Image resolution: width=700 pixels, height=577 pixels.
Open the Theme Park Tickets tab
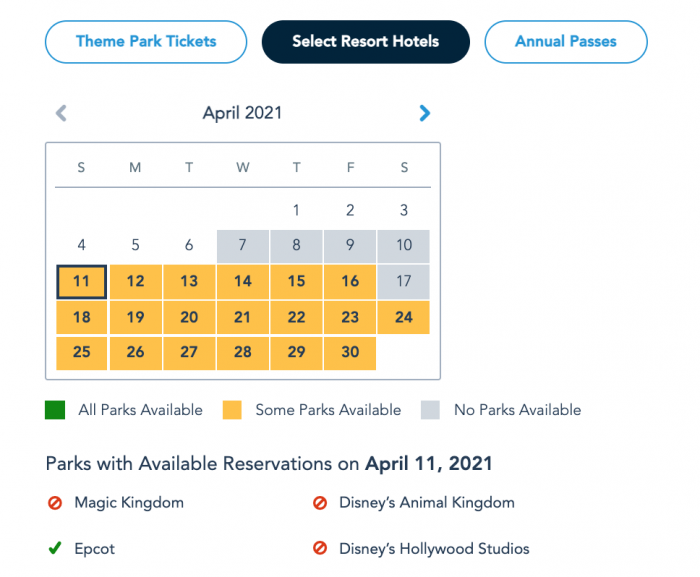tap(146, 42)
